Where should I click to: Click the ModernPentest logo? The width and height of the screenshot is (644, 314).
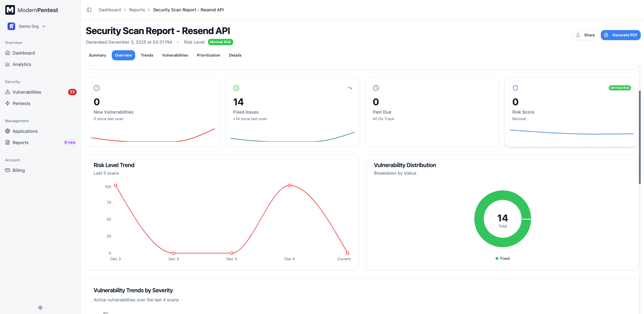32,10
